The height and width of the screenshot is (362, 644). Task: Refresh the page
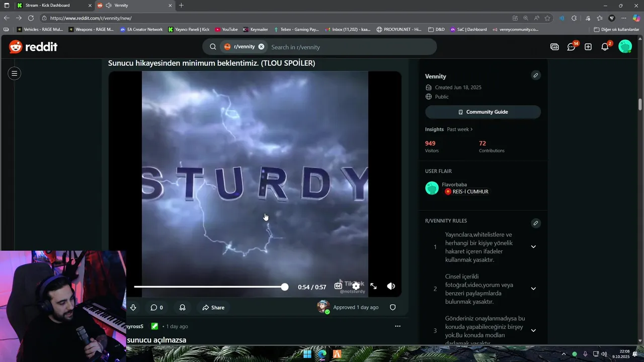coord(31,18)
